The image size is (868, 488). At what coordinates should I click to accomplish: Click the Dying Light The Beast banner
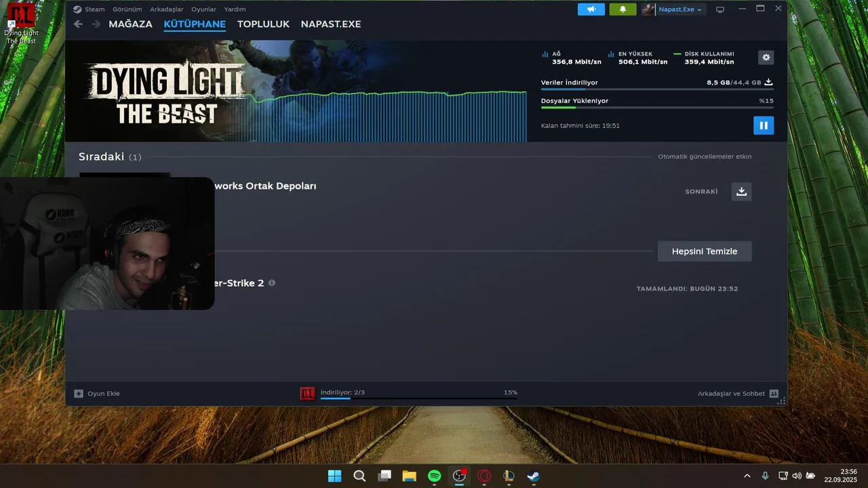[166, 91]
